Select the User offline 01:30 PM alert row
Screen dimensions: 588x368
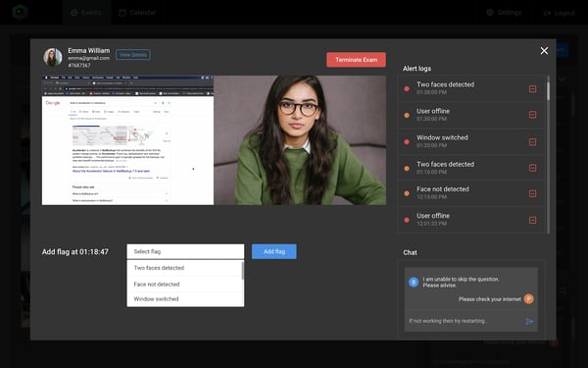click(x=471, y=115)
